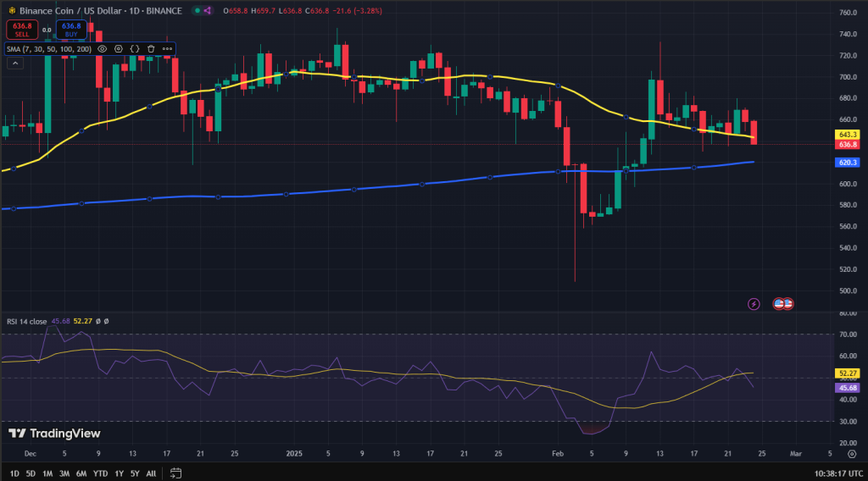The width and height of the screenshot is (868, 481).
Task: Click the blue 620.3 SMA price label
Action: point(848,163)
